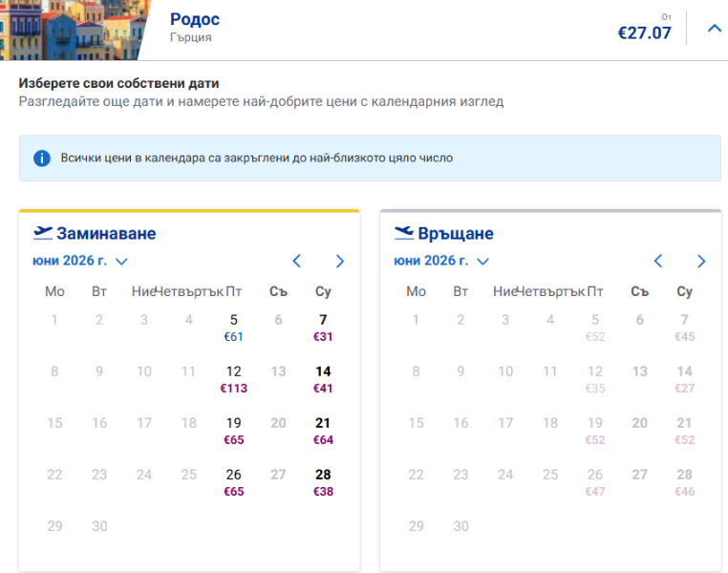Click the returning plane icon beside Връщане
Image resolution: width=728 pixels, height=573 pixels.
pyautogui.click(x=404, y=233)
